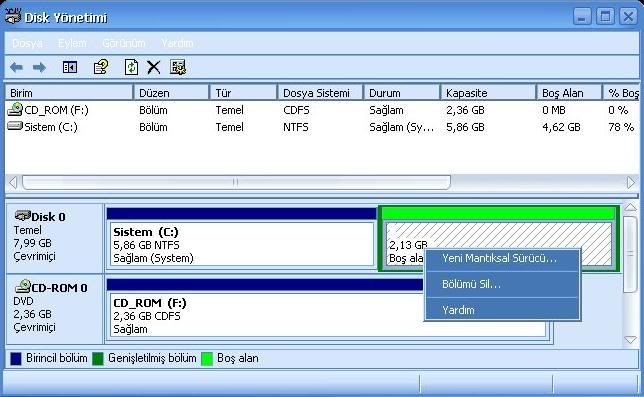
Task: Click the vertical scrollbar thumb in disk view
Action: (630, 254)
